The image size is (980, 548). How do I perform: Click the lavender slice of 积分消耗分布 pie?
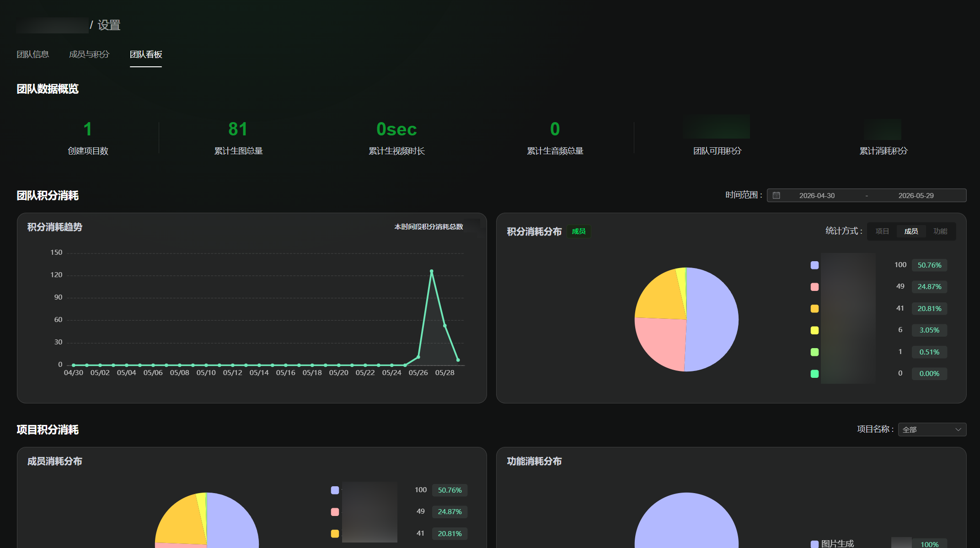click(713, 319)
